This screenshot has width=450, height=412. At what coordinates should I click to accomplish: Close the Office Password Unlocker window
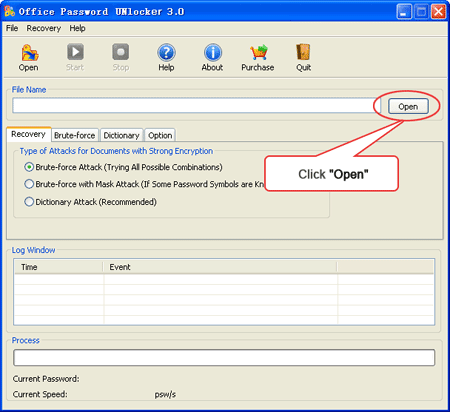pyautogui.click(x=439, y=12)
